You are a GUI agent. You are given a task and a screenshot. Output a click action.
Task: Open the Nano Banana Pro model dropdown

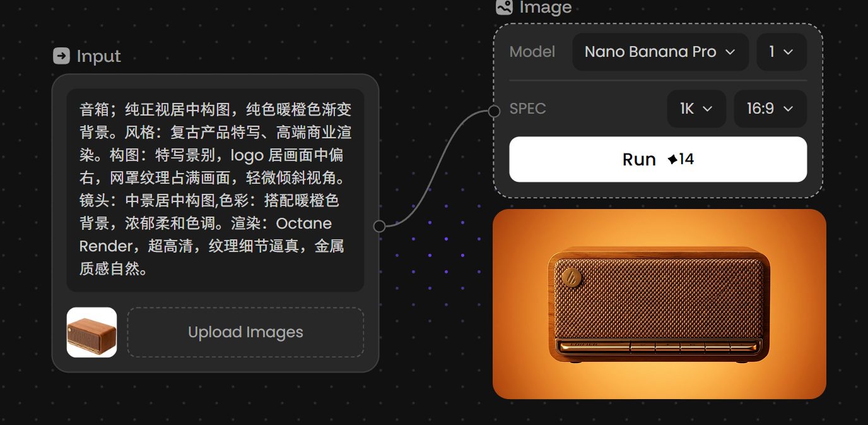660,52
